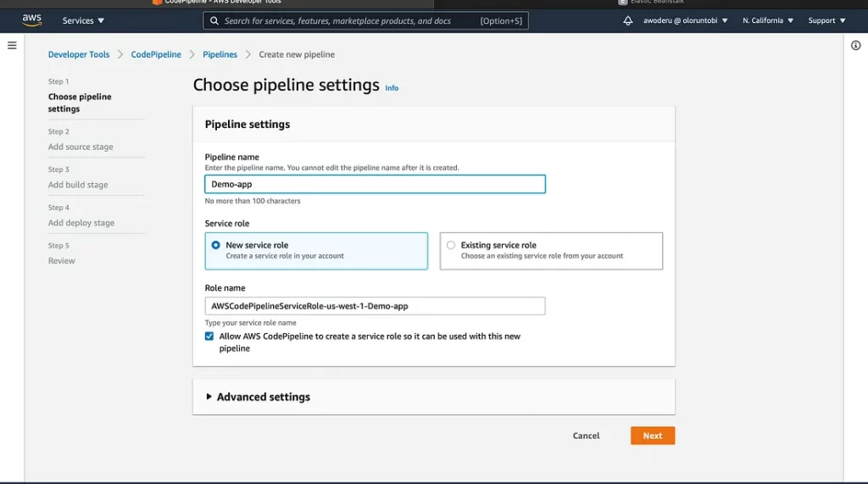Select the New service role radio button
Viewport: 868px width, 484px height.
[x=215, y=245]
